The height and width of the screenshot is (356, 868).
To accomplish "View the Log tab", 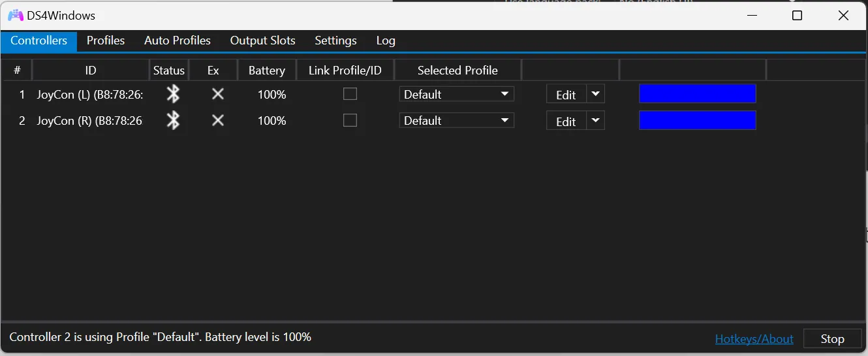I will (x=386, y=40).
